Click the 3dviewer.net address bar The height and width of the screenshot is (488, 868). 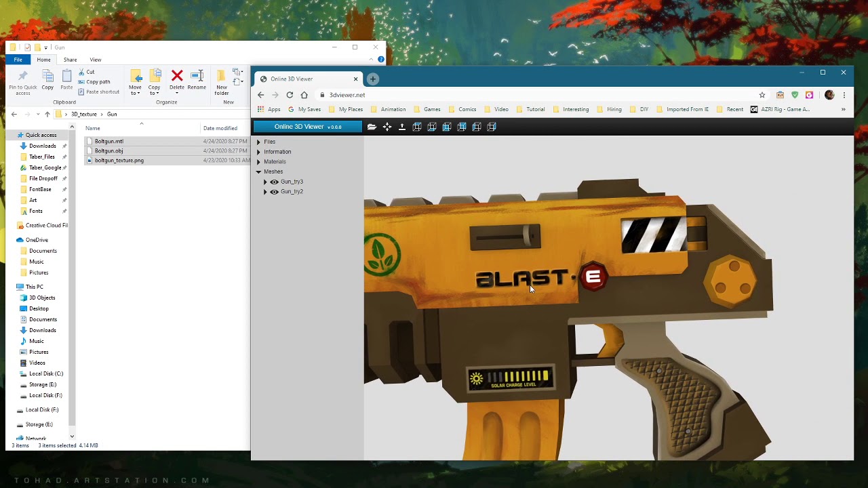pos(536,95)
